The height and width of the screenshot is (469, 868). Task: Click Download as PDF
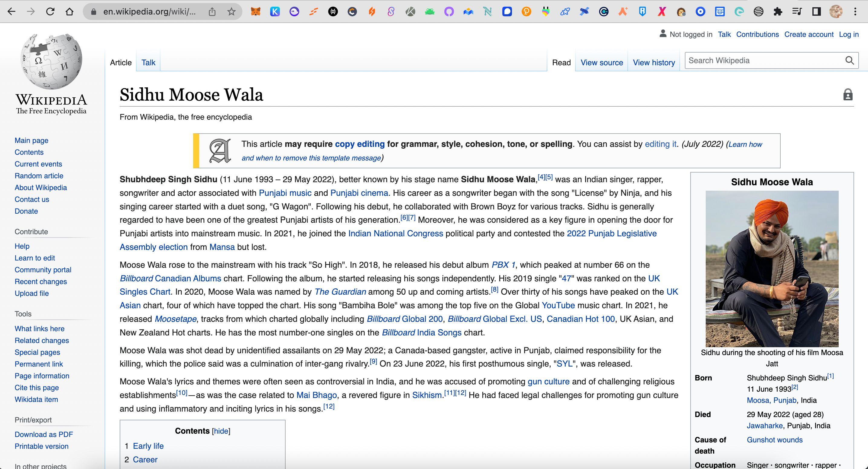[44, 435]
